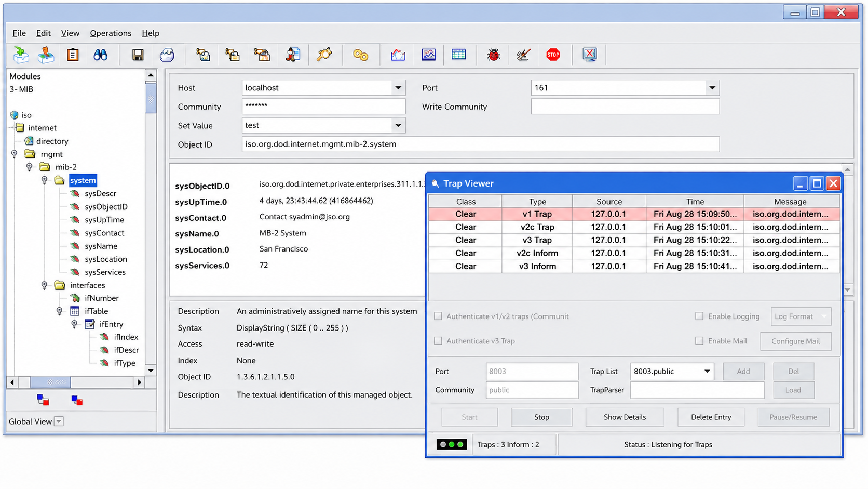
Task: Click the trap viewer baton icon
Action: click(324, 55)
